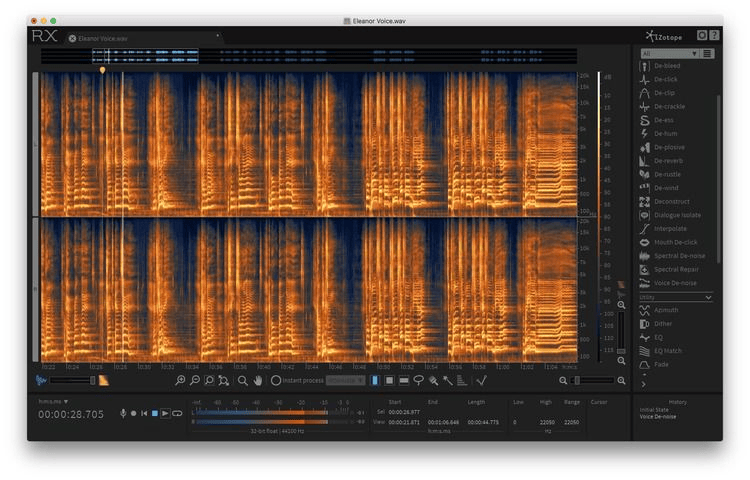The width and height of the screenshot is (750, 480).
Task: Open the De-hum module
Action: [x=666, y=133]
